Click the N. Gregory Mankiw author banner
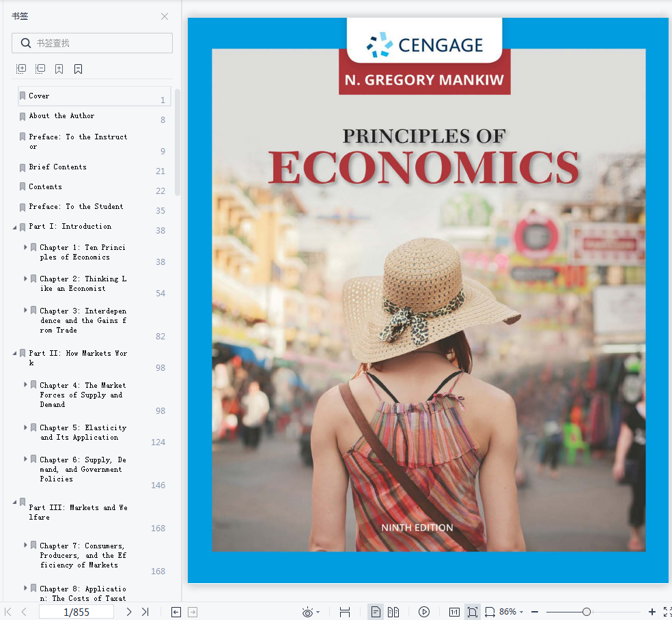This screenshot has height=620, width=672. (424, 80)
